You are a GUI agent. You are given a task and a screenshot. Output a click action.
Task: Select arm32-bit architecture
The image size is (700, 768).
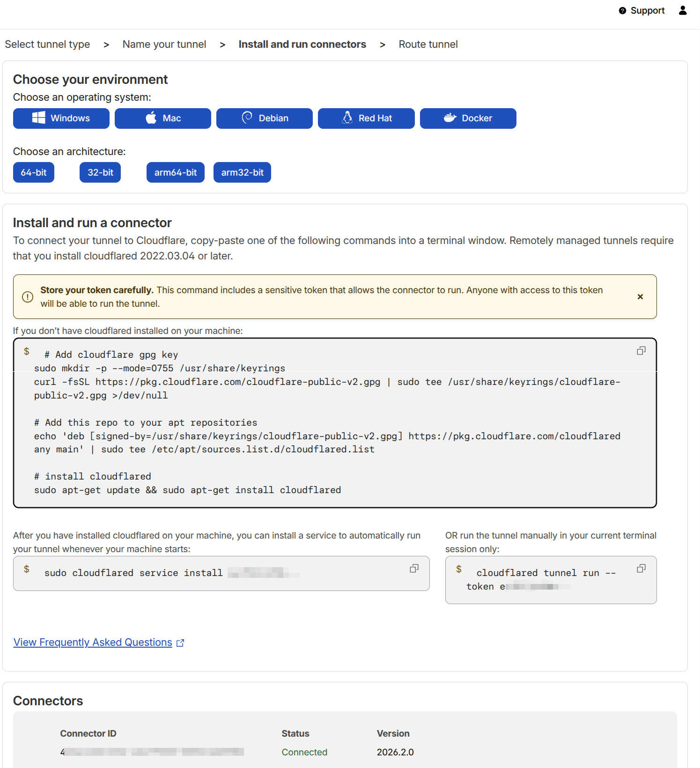coord(242,172)
